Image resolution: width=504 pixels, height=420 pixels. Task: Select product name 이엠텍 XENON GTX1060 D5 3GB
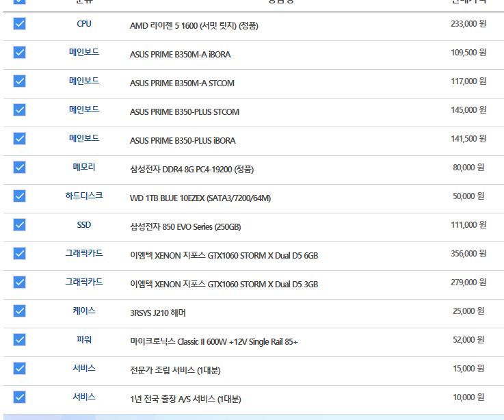(x=224, y=285)
